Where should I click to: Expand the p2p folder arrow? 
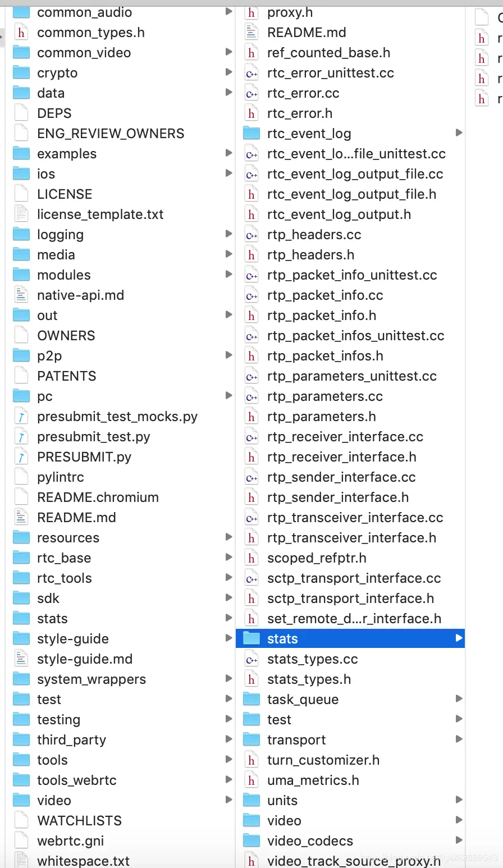pos(228,355)
